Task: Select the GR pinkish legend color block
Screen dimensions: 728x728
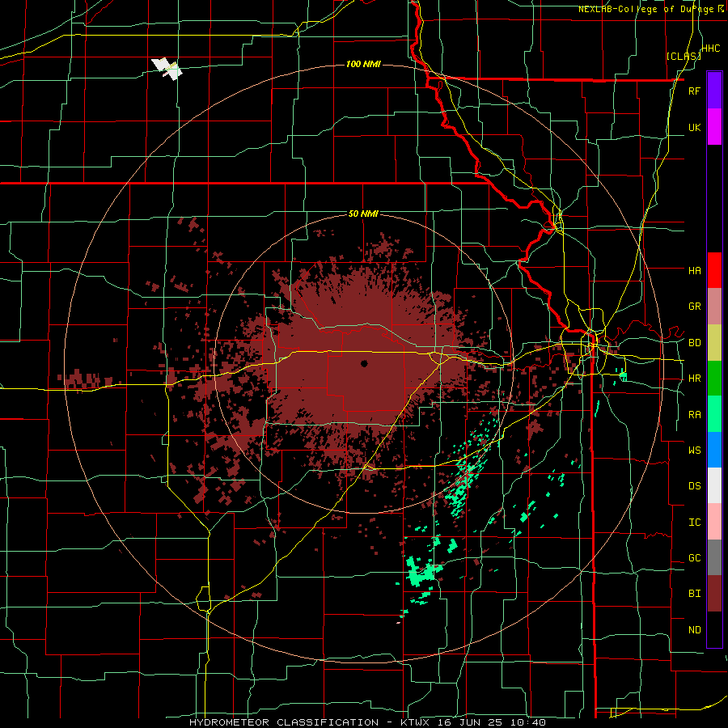Action: pyautogui.click(x=714, y=307)
